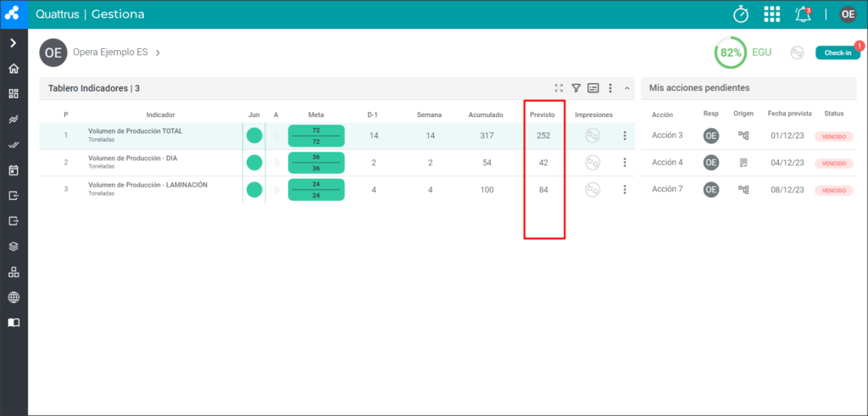This screenshot has width=868, height=416.
Task: Open the book manual sidebar icon
Action: point(14,323)
